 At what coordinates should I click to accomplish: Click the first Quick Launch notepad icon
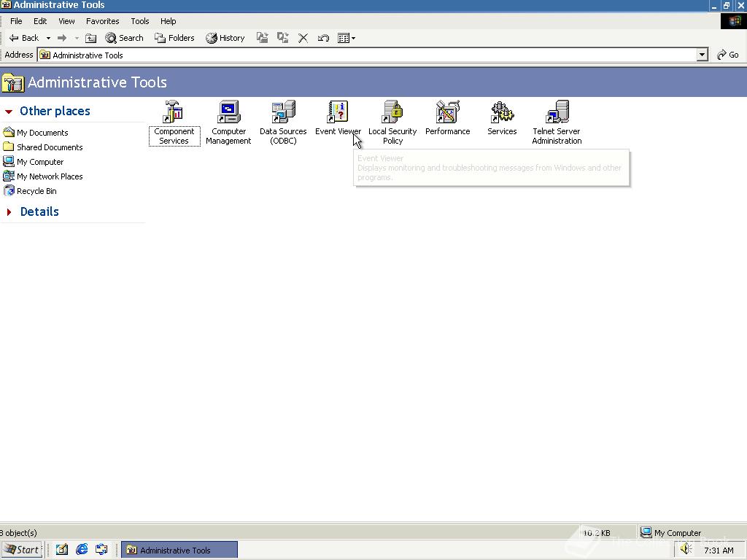[x=62, y=550]
